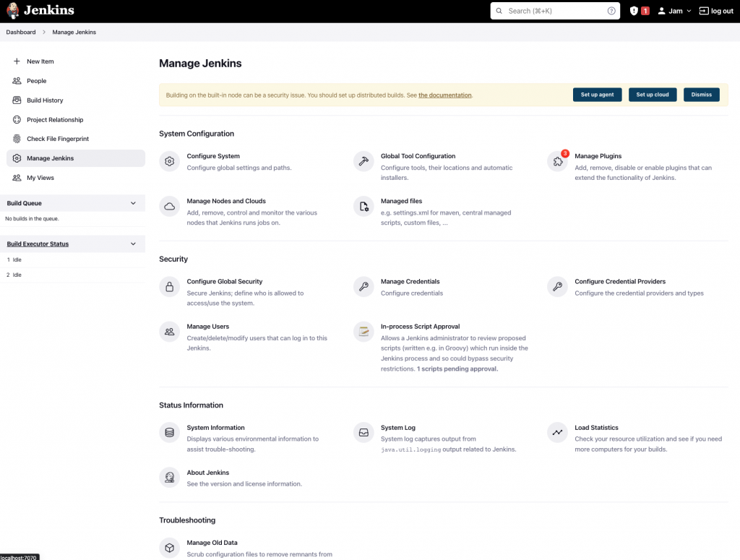Open Manage Nodes and Clouds
Screen dimensions: 740x560
(226, 201)
